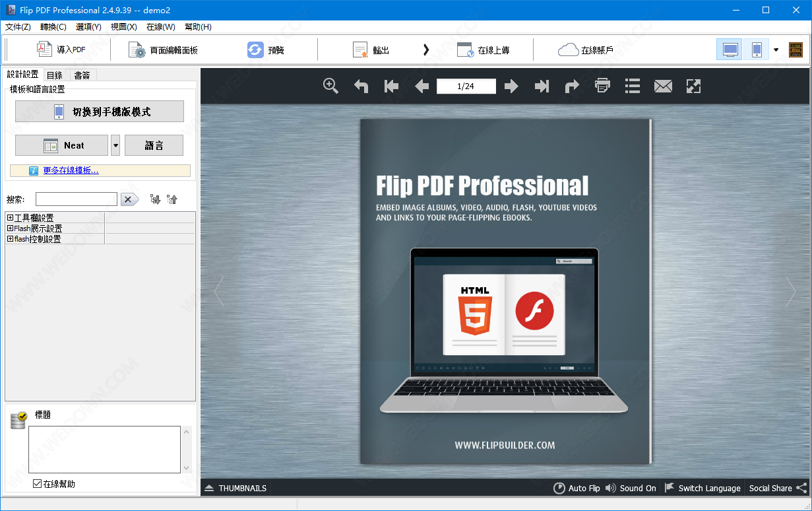Open 更多在線模板 link
The height and width of the screenshot is (511, 812).
pyautogui.click(x=71, y=170)
